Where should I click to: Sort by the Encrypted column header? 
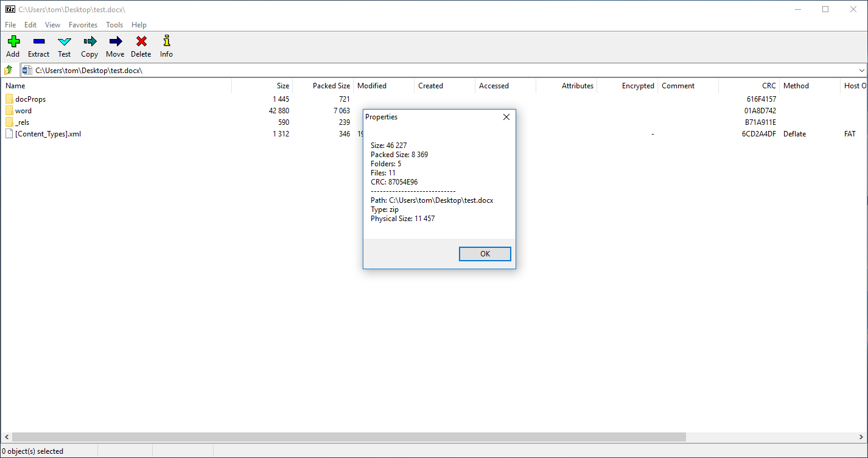pyautogui.click(x=627, y=86)
